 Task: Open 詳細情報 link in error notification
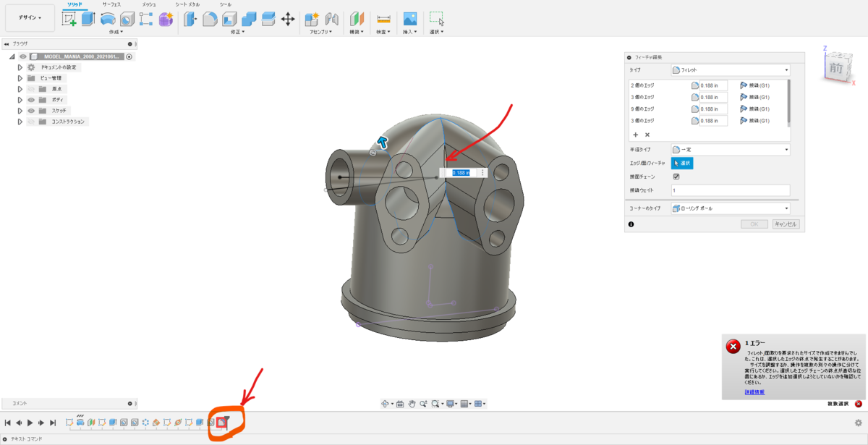pos(754,391)
